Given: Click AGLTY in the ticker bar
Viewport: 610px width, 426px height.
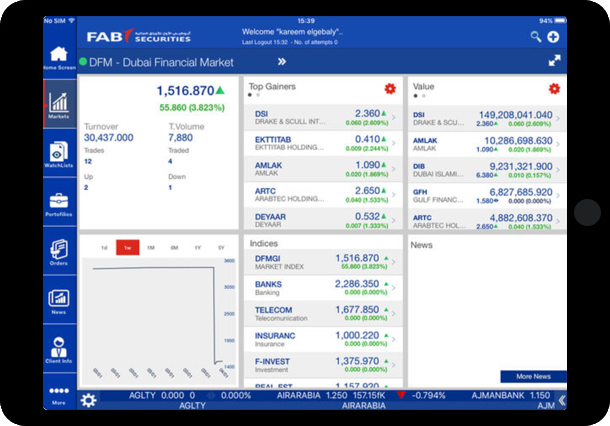Looking at the screenshot, I should click(142, 395).
